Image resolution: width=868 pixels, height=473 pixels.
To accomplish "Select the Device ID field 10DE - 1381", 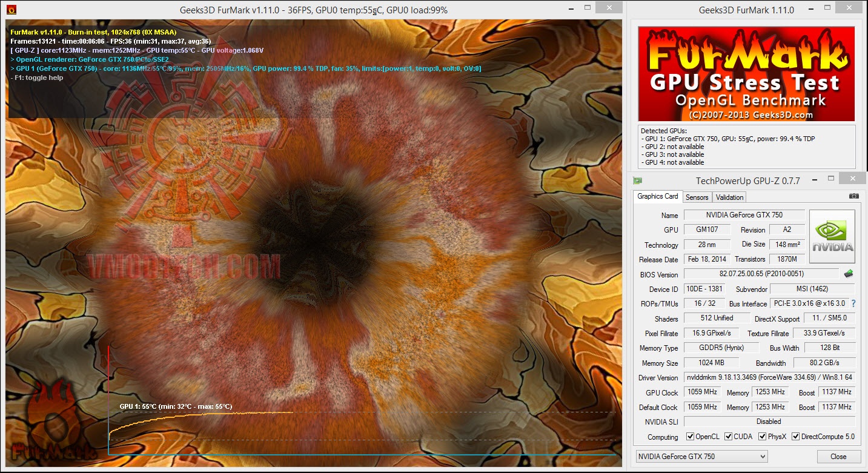I will click(x=704, y=289).
